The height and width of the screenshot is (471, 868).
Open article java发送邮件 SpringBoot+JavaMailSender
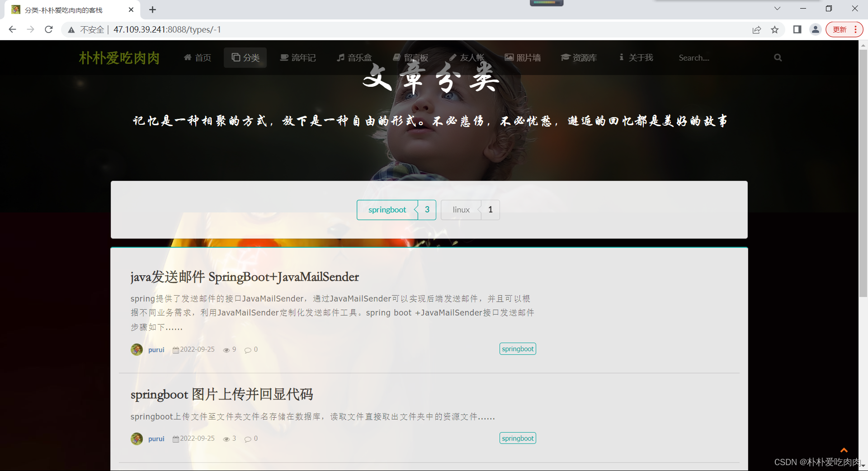click(245, 277)
